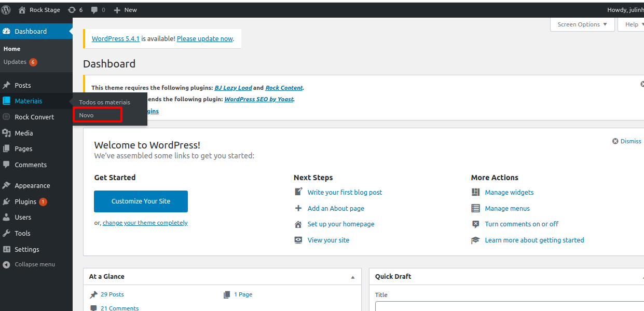Click the comments off icon in More Actions
644x311 pixels.
(x=476, y=224)
